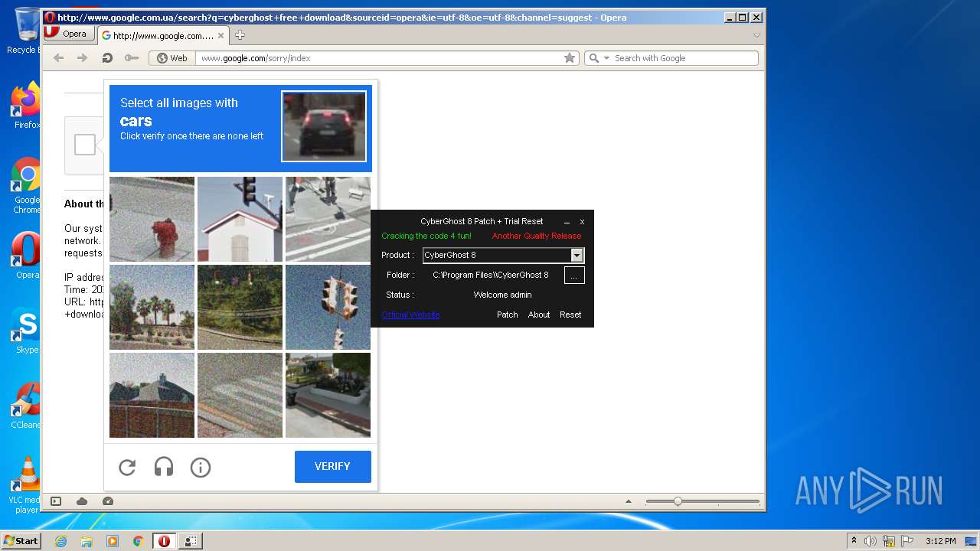The image size is (980, 551).
Task: Minimize the CyberGhost patcher window
Action: click(x=567, y=221)
